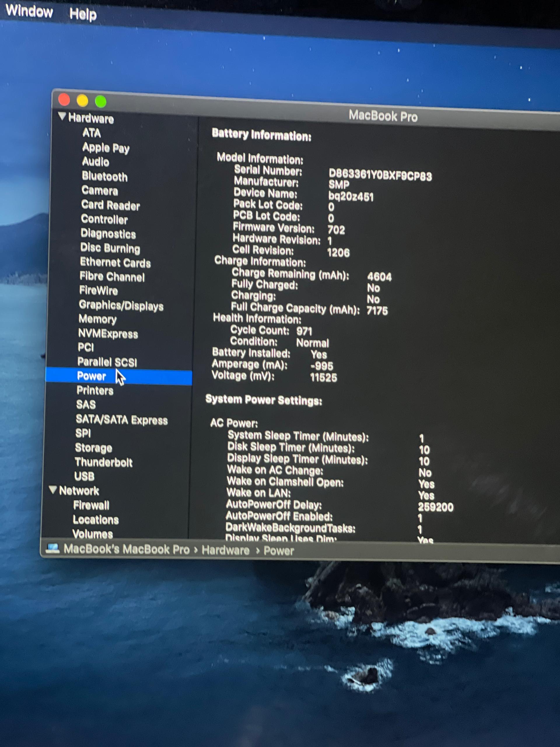Screen dimensions: 560x747
Task: Click the MacBook Pro window title
Action: (x=383, y=116)
